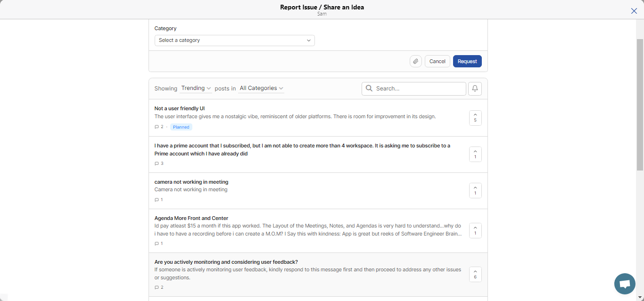The width and height of the screenshot is (644, 301).
Task: Click the Request button
Action: tap(467, 61)
